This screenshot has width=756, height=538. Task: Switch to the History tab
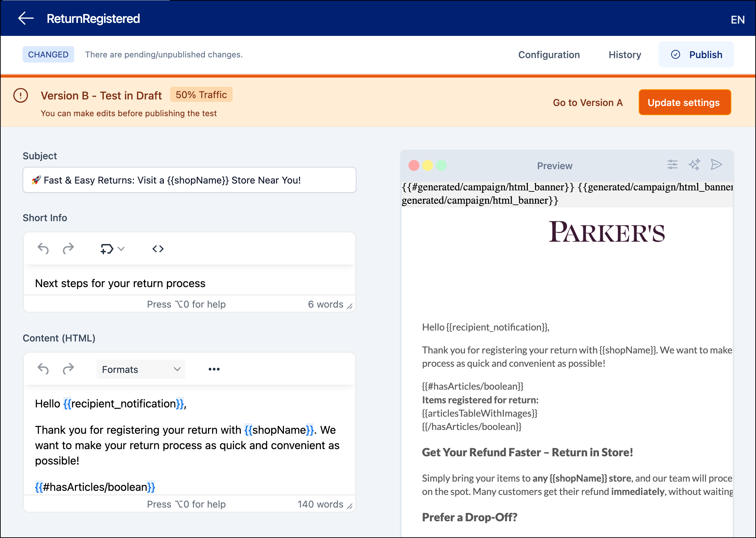(x=624, y=54)
